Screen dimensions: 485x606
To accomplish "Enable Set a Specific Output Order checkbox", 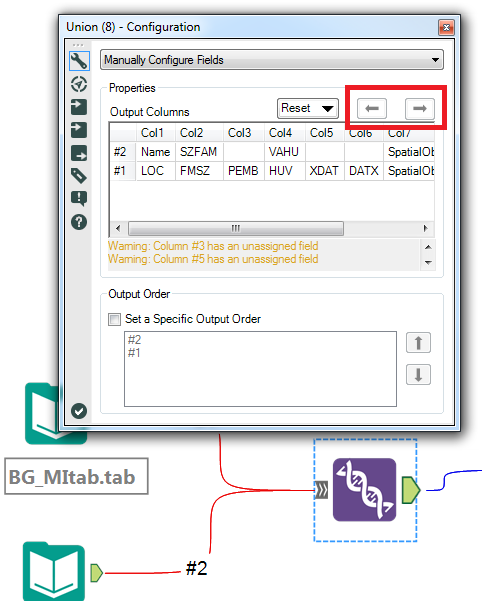I will (114, 320).
